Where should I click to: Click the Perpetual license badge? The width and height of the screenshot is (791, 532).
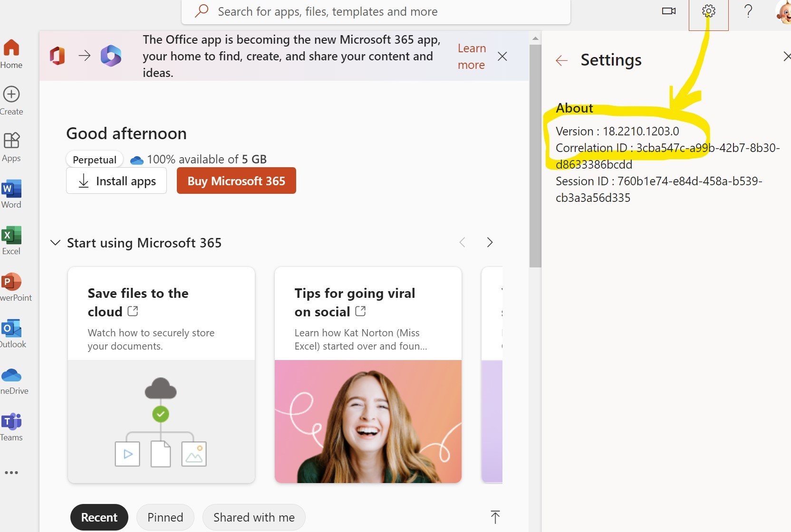tap(95, 160)
